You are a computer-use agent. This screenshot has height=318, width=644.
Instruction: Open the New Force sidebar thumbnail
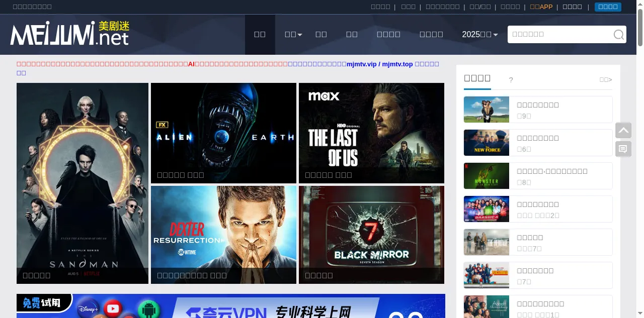(x=487, y=143)
